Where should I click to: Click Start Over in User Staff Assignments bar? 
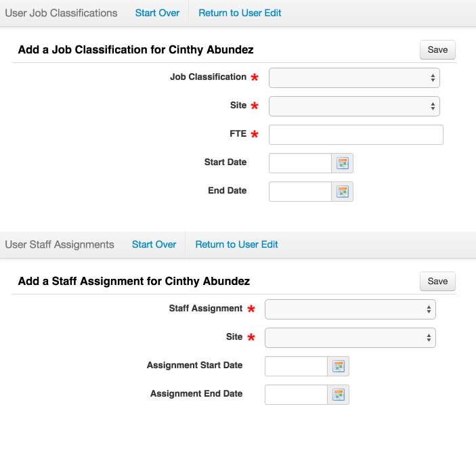point(154,244)
